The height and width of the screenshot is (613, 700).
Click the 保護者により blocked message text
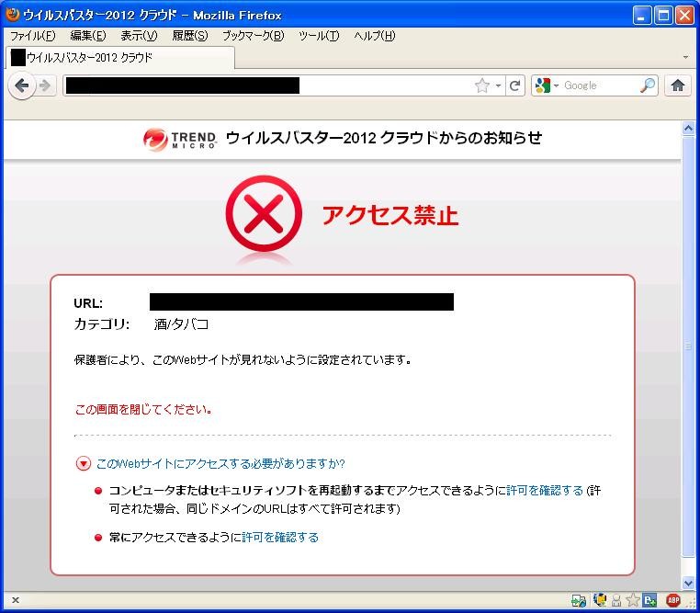click(x=243, y=359)
